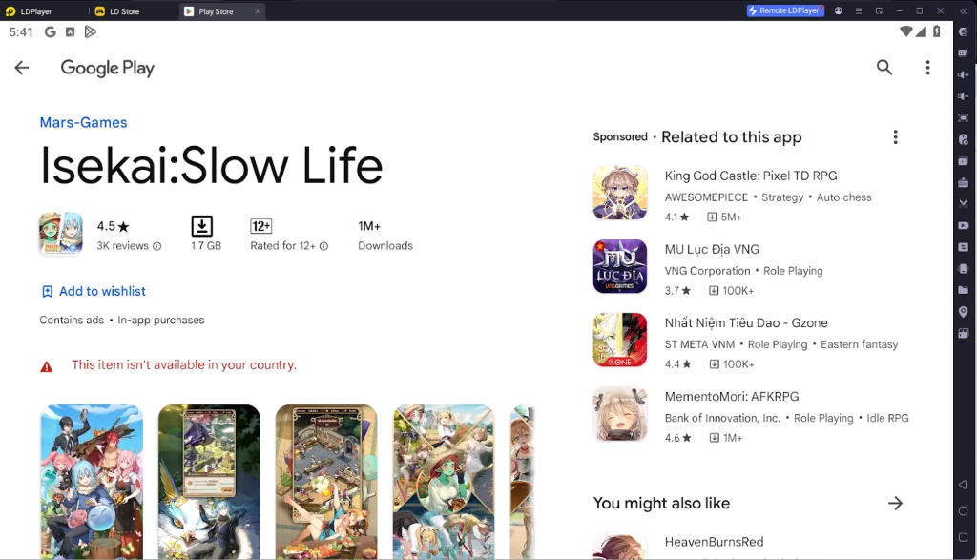
Task: View second screenshot with white owl
Action: [209, 482]
